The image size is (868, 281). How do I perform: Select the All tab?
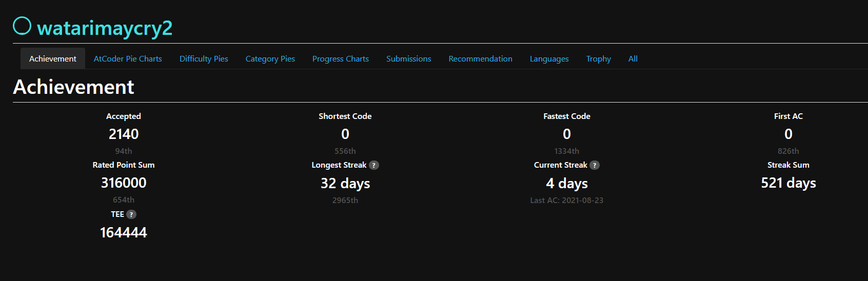(633, 59)
